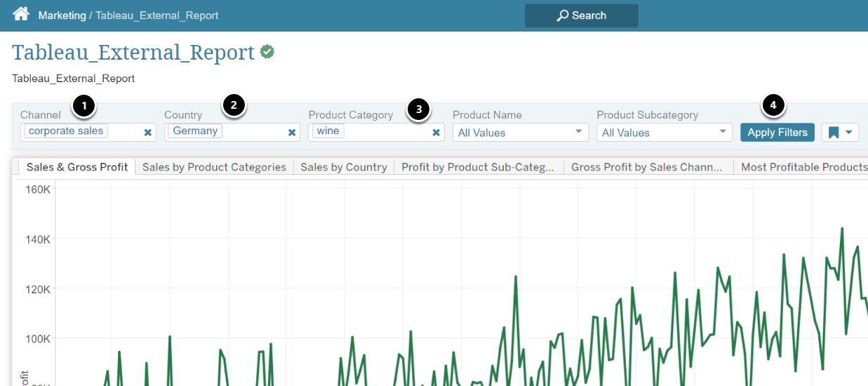Open Profit by Product Sub-Categ... tab
The height and width of the screenshot is (386, 868).
pos(479,167)
